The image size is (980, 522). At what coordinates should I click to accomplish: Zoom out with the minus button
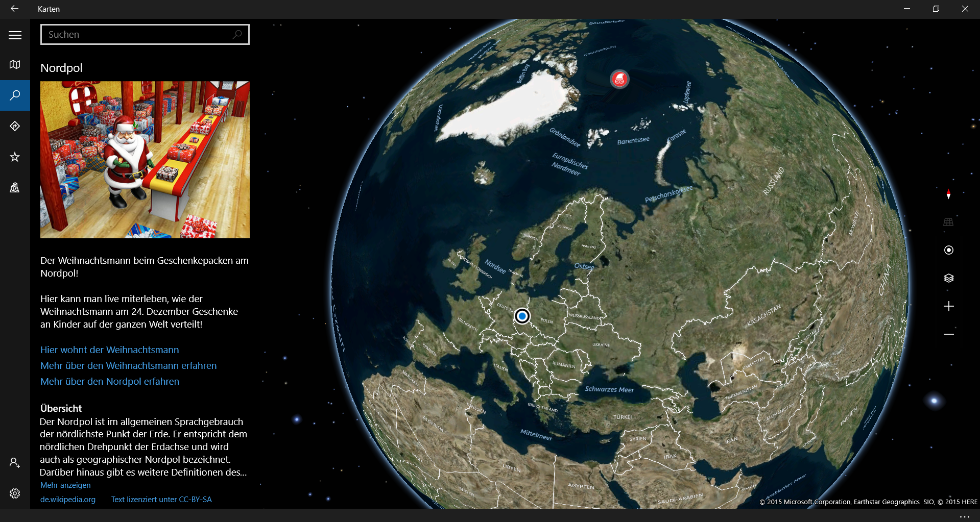(x=948, y=334)
